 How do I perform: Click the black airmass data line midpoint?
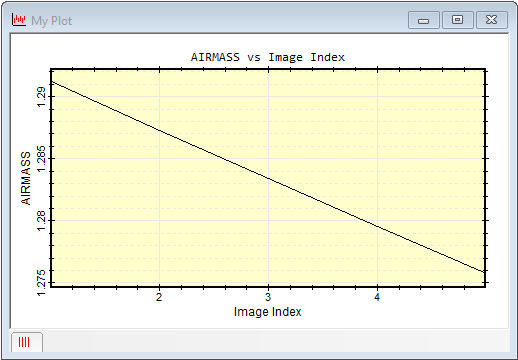click(x=268, y=177)
